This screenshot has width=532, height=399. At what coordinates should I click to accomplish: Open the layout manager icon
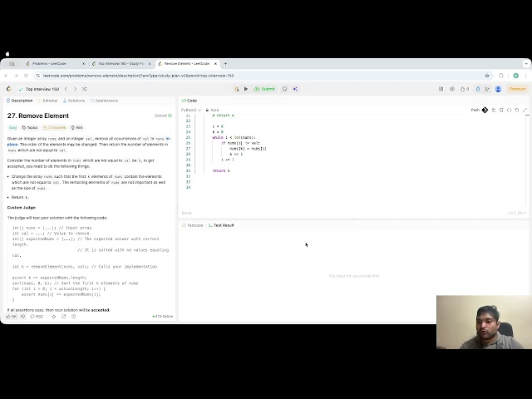pyautogui.click(x=441, y=89)
